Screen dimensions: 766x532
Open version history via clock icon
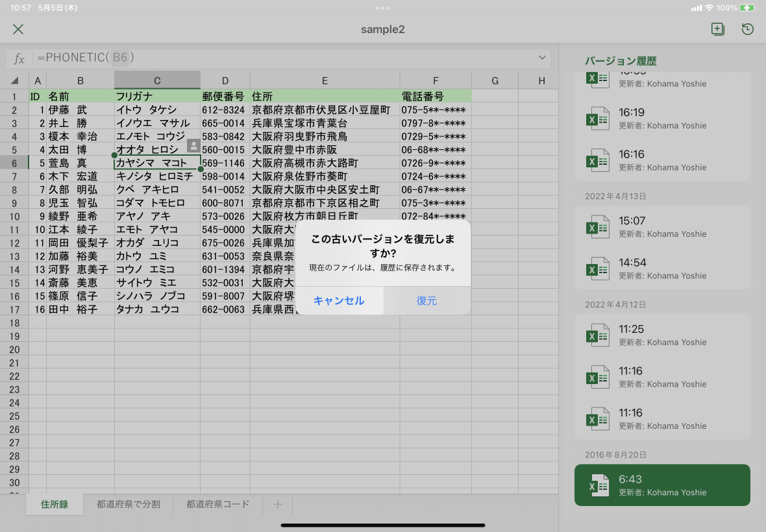[x=747, y=29]
